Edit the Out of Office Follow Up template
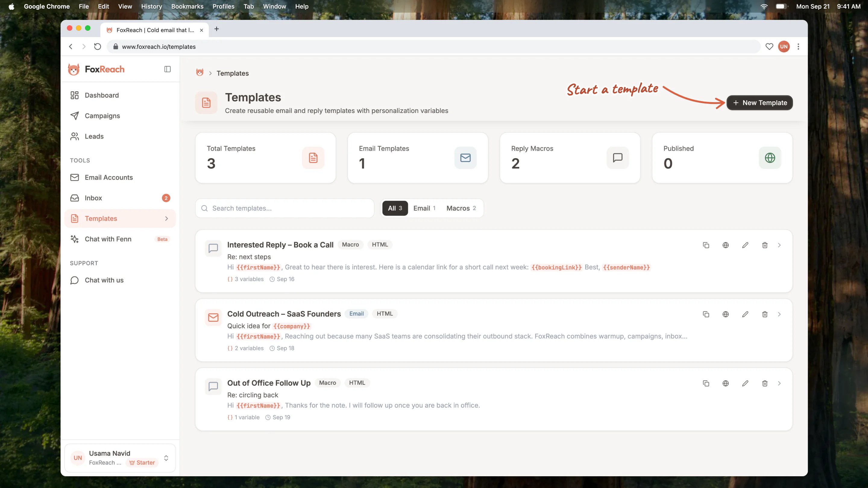The height and width of the screenshot is (488, 868). (745, 383)
